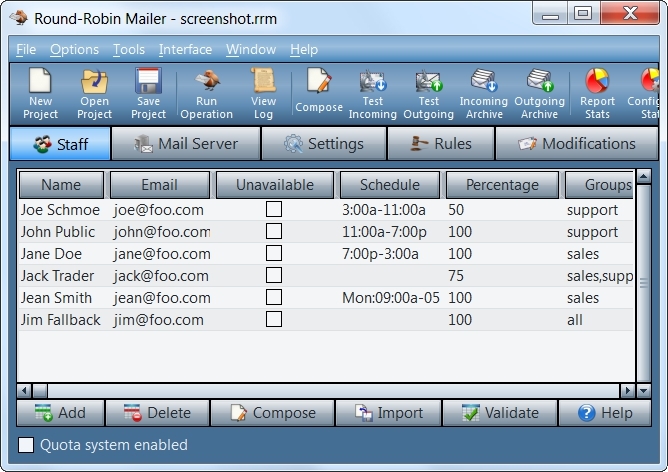This screenshot has height=472, width=668.
Task: Select the Mon:09:00a-05 schedule cell
Action: click(391, 298)
